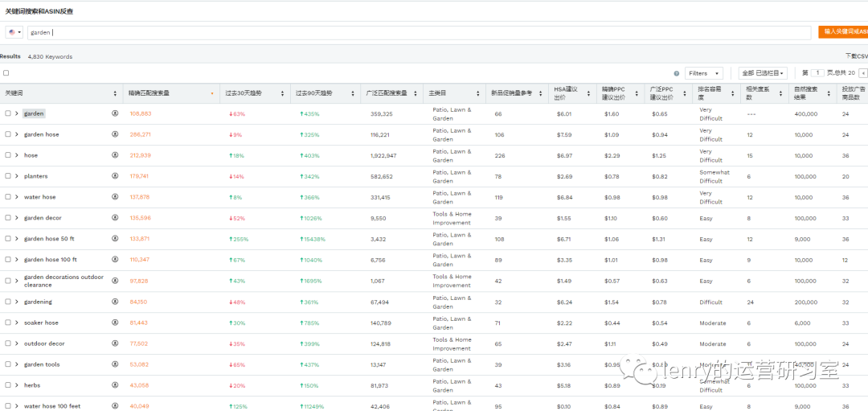The height and width of the screenshot is (411, 868).
Task: Sort by 相关度系数 column arrows
Action: coord(780,93)
